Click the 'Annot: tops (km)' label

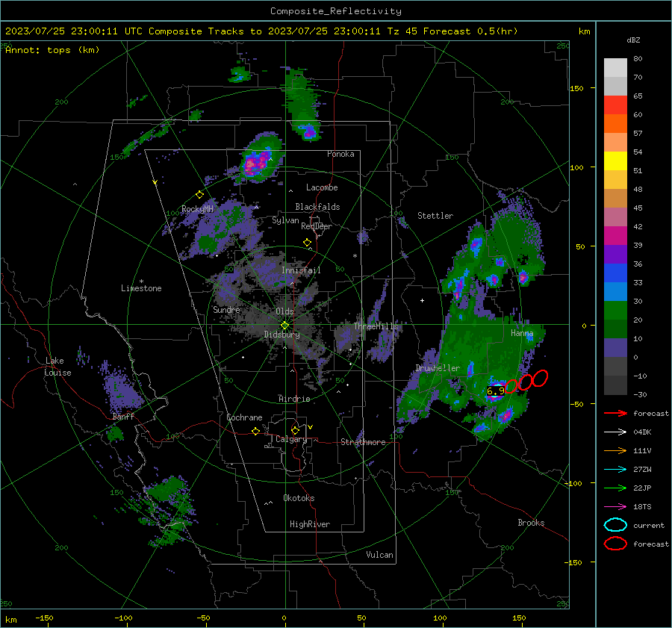(x=52, y=50)
